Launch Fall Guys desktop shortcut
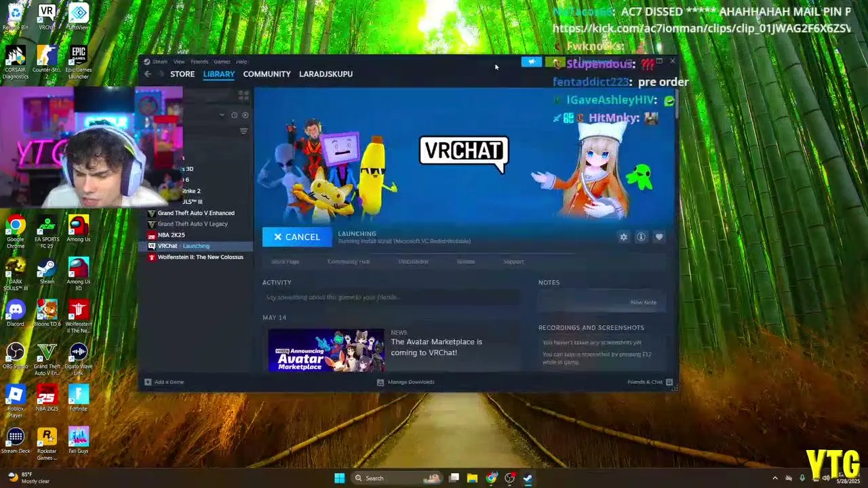Screen dimensions: 868x488 click(79, 441)
